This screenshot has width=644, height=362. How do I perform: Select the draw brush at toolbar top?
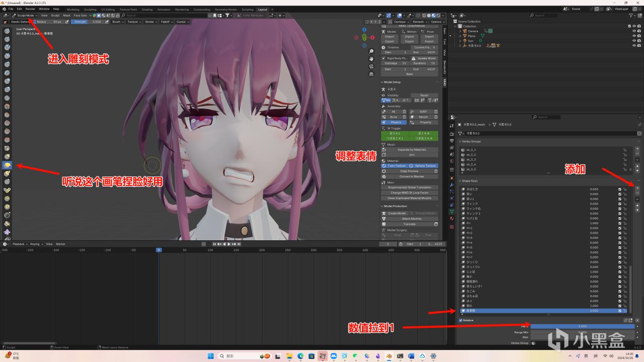7,31
